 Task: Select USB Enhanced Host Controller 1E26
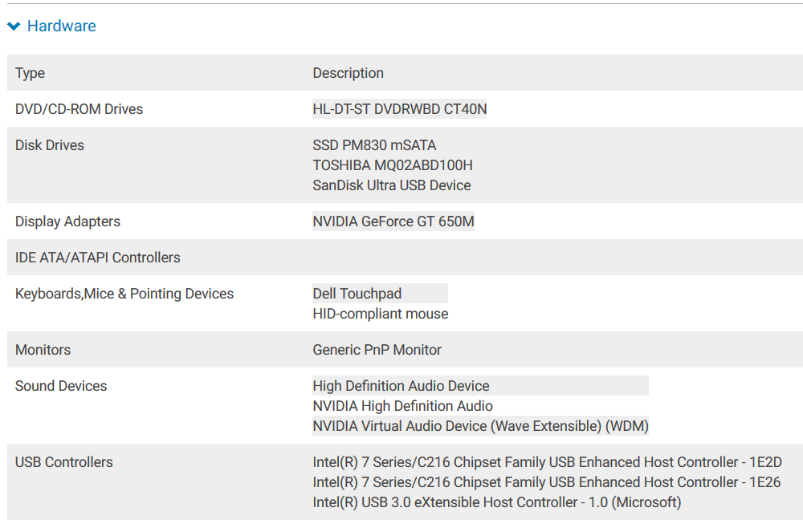[x=546, y=482]
